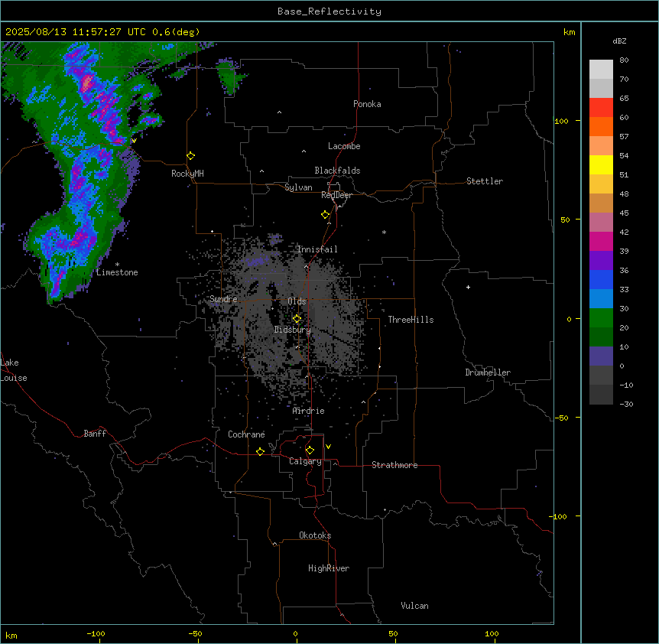The height and width of the screenshot is (644, 659).
Task: Click the Drumheller label
Action: point(488,372)
